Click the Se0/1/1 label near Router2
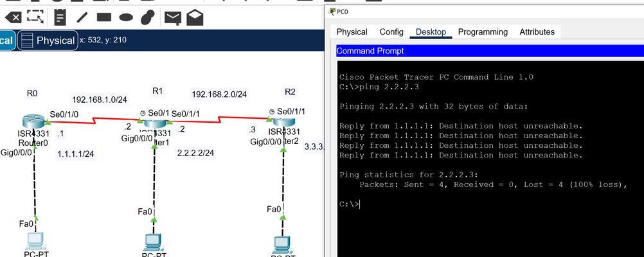Image resolution: width=644 pixels, height=257 pixels. point(291,111)
